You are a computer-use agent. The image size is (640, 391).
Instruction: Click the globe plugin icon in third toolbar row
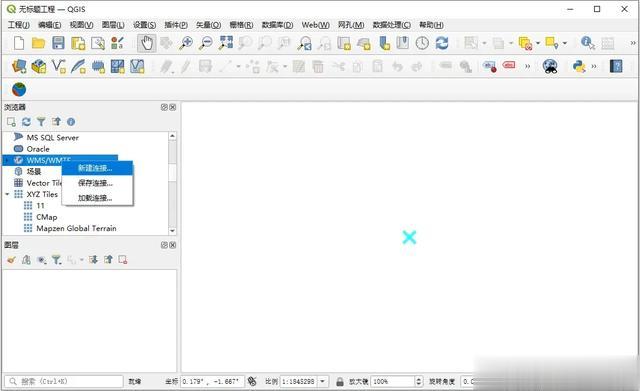coord(19,89)
